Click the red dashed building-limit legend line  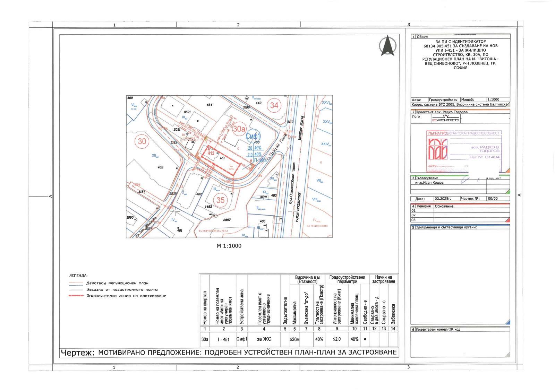76,296
